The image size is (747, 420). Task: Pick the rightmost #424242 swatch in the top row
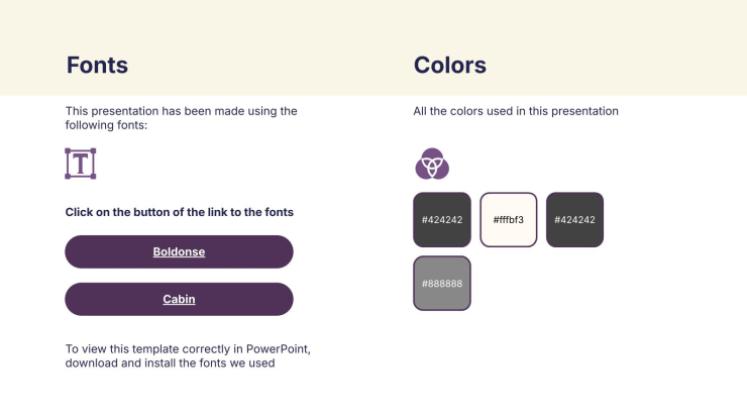(575, 220)
